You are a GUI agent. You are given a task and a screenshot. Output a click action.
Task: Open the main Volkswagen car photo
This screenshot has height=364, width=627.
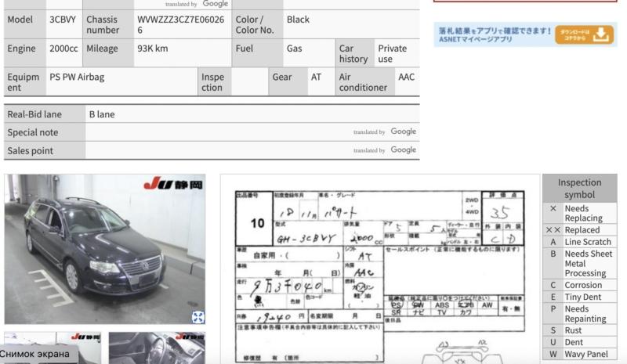click(104, 249)
